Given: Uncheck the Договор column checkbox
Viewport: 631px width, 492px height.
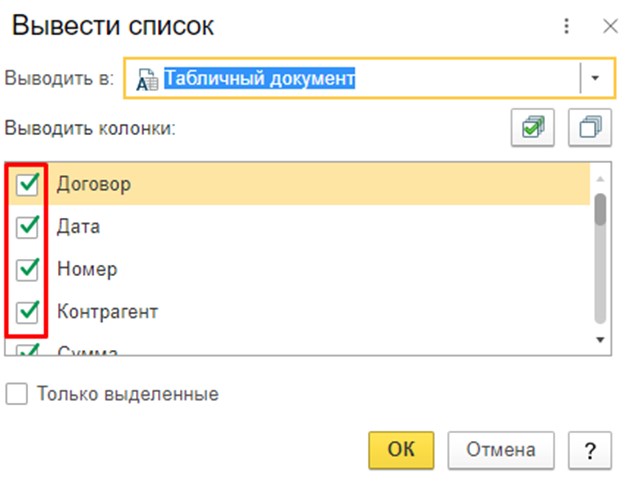Looking at the screenshot, I should tap(28, 183).
